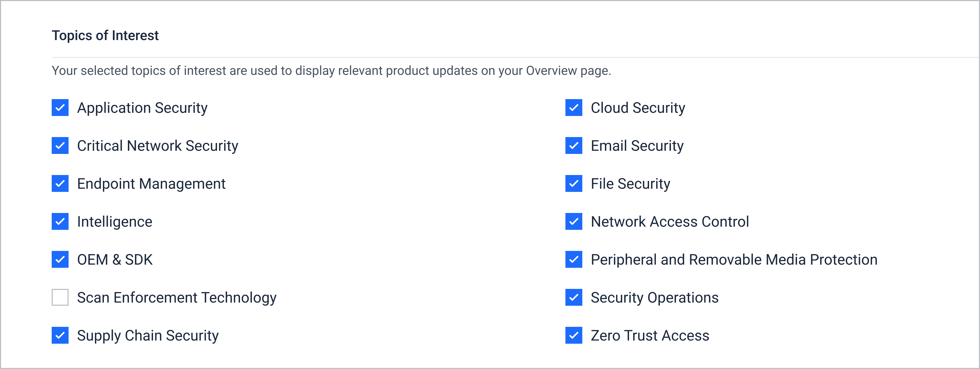
Task: Uncheck the Network Access Control checkbox
Action: (x=574, y=222)
